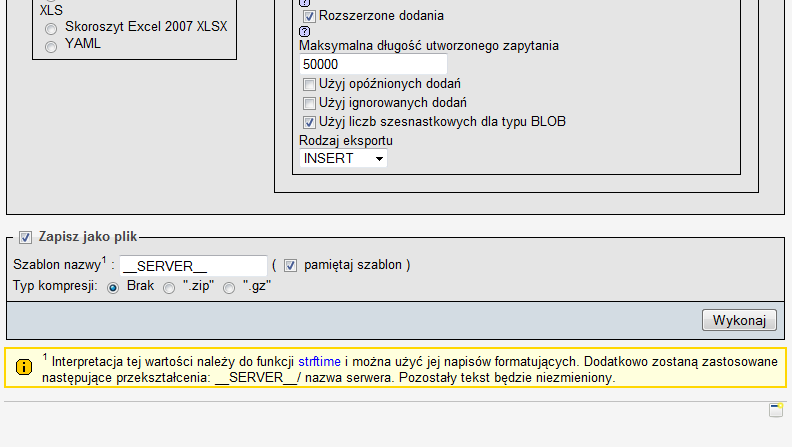Select YAML export format
Screen dimensions: 792x447
(51, 46)
